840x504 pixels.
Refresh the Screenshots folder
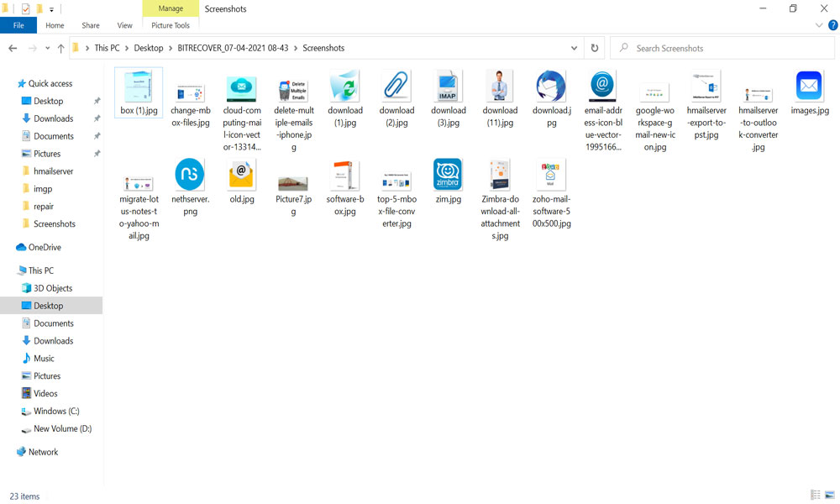point(594,48)
